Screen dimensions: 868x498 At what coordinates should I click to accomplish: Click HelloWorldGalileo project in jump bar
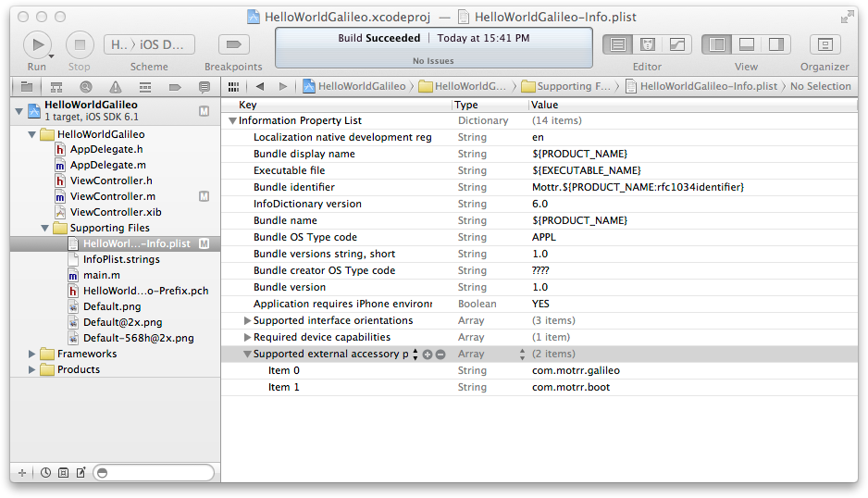tap(354, 86)
